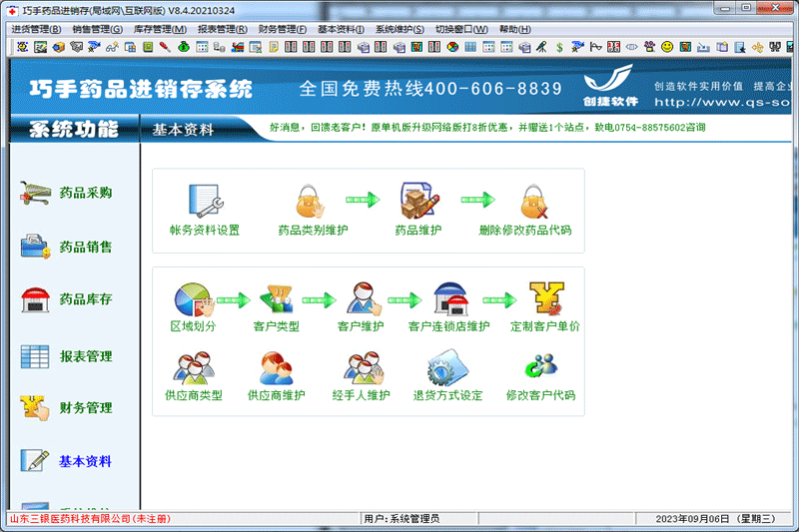799x532 pixels.
Task: Click the green money bag toolbar icon
Action: point(184,47)
